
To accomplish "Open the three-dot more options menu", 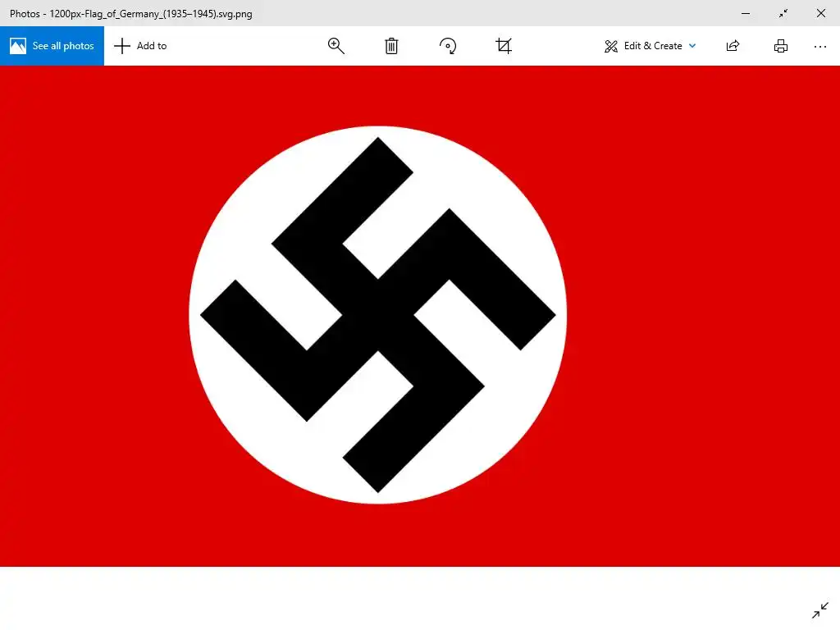I will tap(820, 47).
